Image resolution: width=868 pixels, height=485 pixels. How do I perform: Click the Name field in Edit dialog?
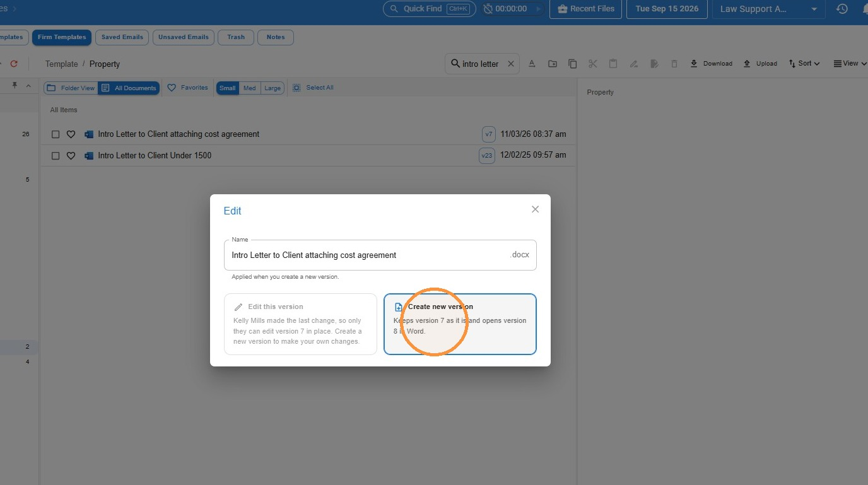(380, 255)
